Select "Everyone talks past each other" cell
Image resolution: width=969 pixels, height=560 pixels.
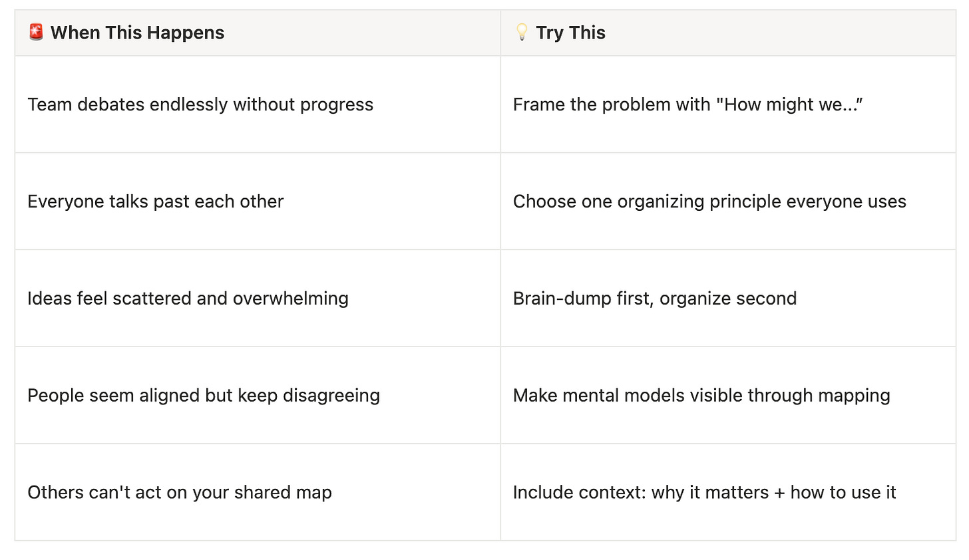coord(258,202)
